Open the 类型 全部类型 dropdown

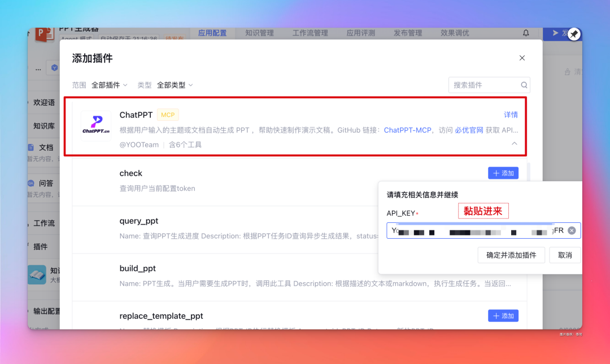175,85
